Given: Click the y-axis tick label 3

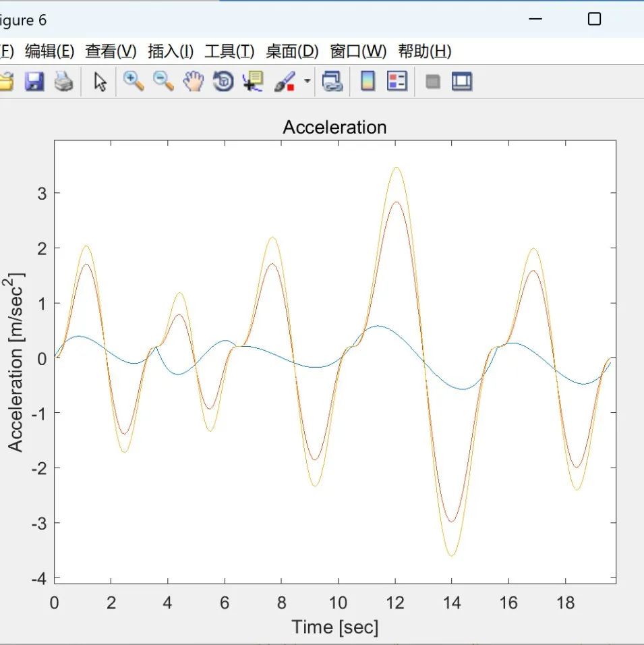Looking at the screenshot, I should click(42, 193).
